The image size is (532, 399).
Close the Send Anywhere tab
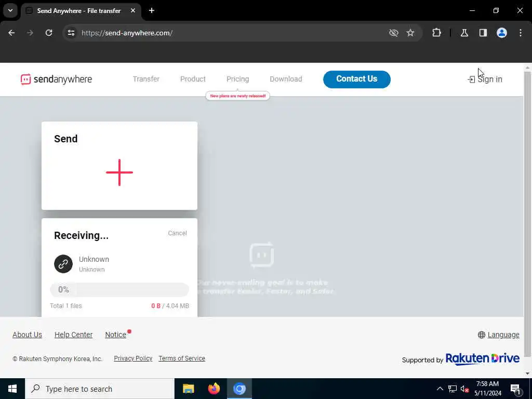point(133,10)
